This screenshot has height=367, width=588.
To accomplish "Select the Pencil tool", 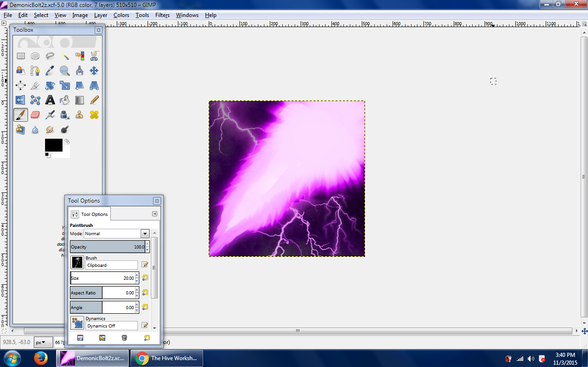I will point(94,100).
